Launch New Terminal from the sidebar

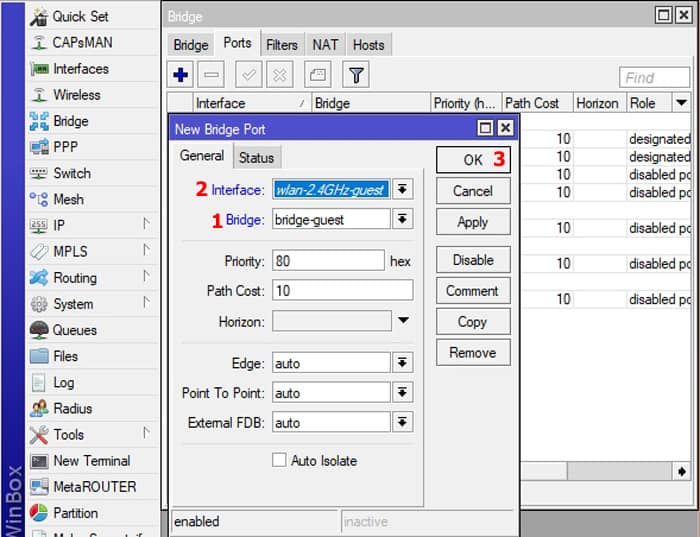tap(93, 461)
